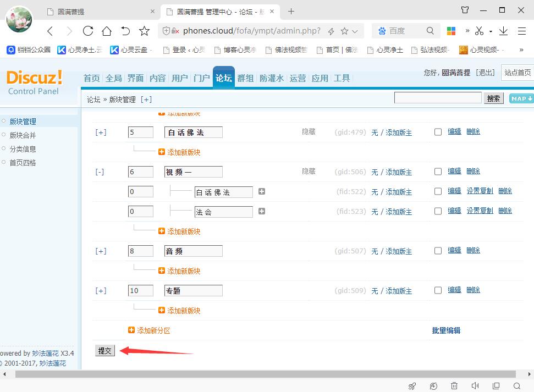Open dropdown arrow next to scissors tool
Image resolution: width=534 pixels, height=392 pixels.
click(491, 31)
